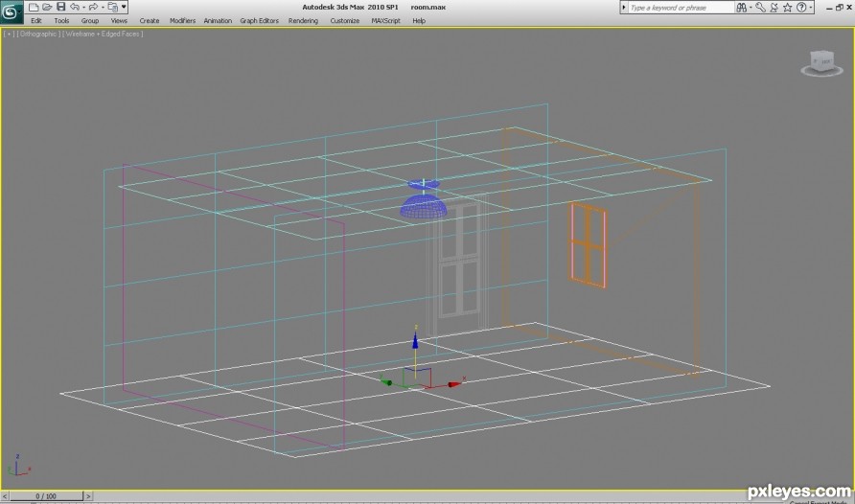Click the ViewCube in the viewport corner
This screenshot has height=504, width=855.
(x=822, y=63)
